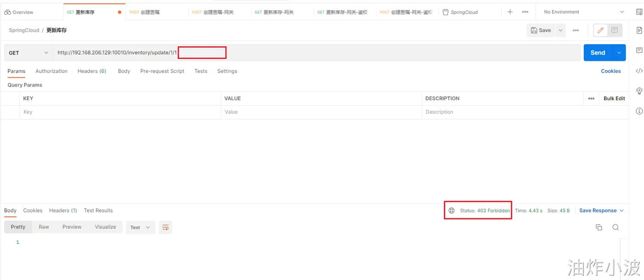Open the ellipsis next to Save
Viewport: 644px width, 280px height.
tap(575, 30)
